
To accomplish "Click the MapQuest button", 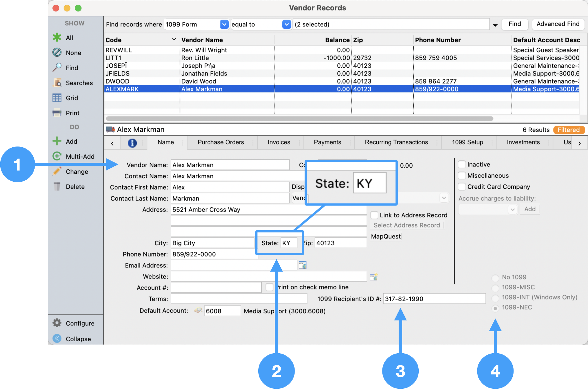I will 386,236.
